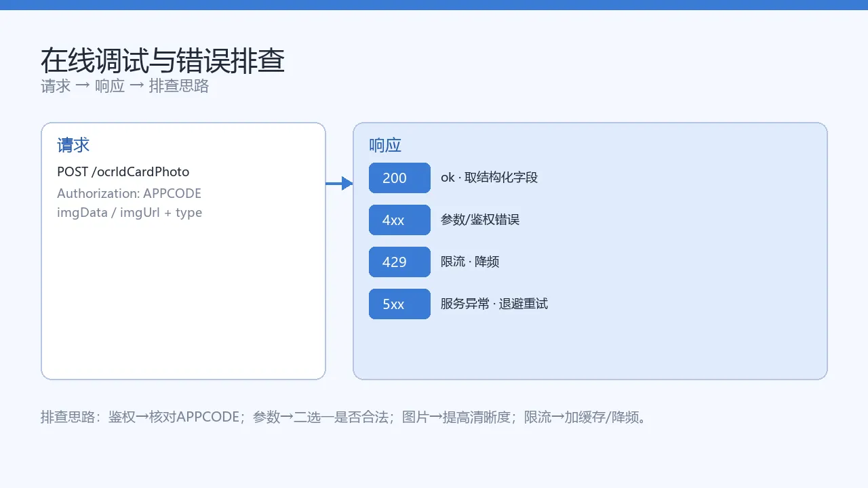Click the text 限流 · 降频
This screenshot has height=488, width=868.
click(470, 262)
